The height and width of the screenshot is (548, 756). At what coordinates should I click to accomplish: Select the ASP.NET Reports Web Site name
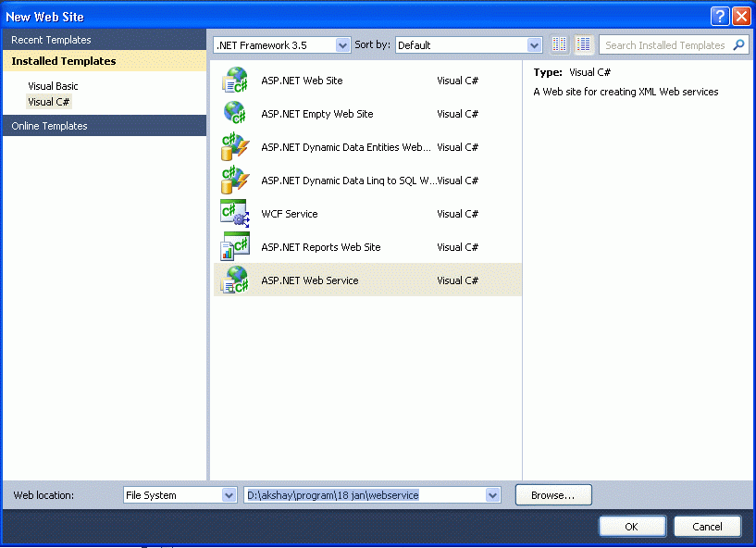tap(320, 247)
